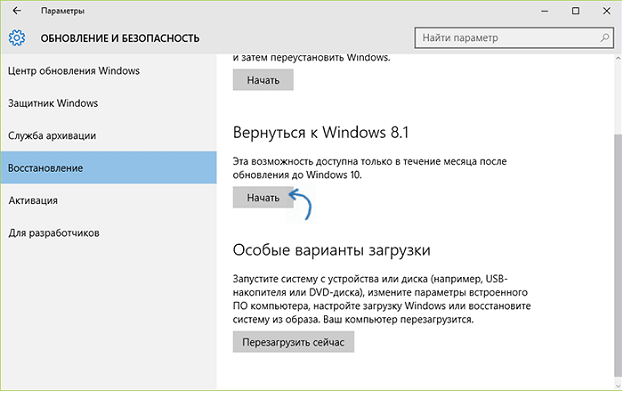Click the topmost 'Начать' reinstall button
Screen dimensions: 622x407
click(x=263, y=80)
